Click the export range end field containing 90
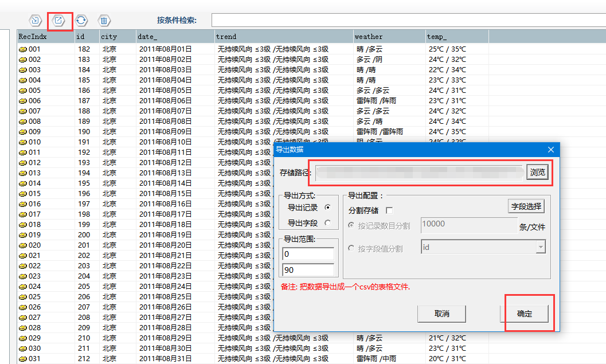The height and width of the screenshot is (364, 606). tap(308, 270)
